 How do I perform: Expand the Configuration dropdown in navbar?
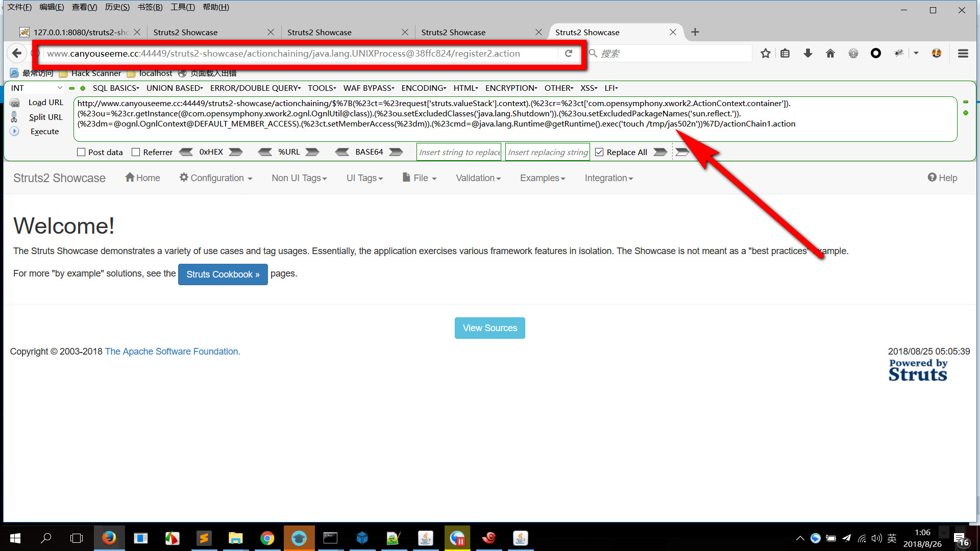pyautogui.click(x=216, y=178)
